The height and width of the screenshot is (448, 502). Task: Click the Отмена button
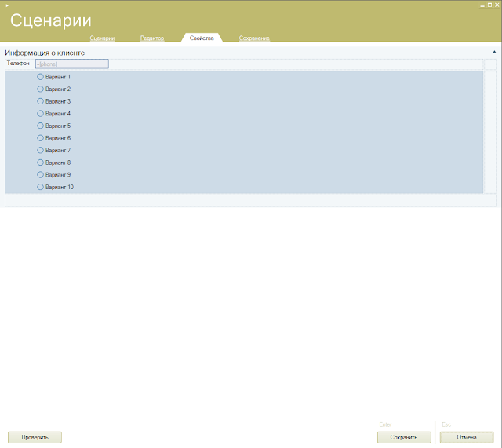pyautogui.click(x=467, y=437)
